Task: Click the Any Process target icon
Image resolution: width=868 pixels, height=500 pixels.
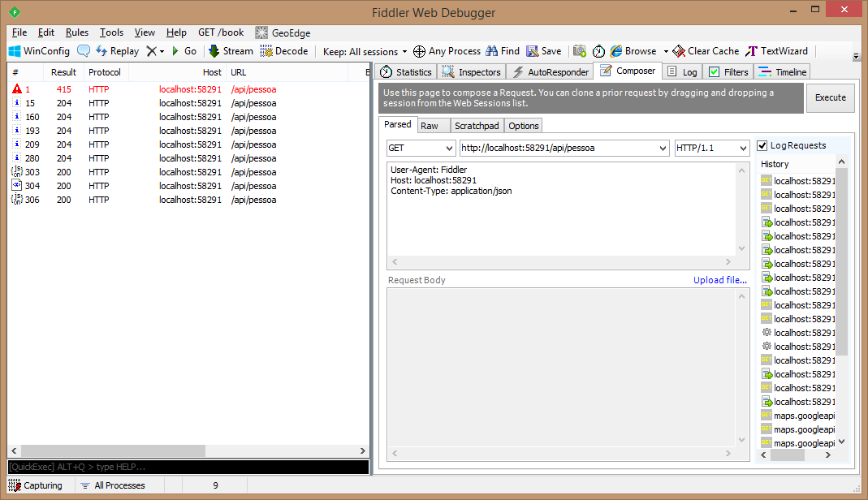Action: pyautogui.click(x=420, y=51)
